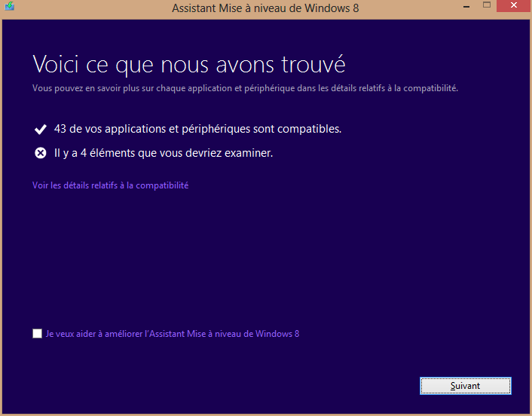
Task: Click the circled X icon beside items to review
Action: click(x=41, y=153)
